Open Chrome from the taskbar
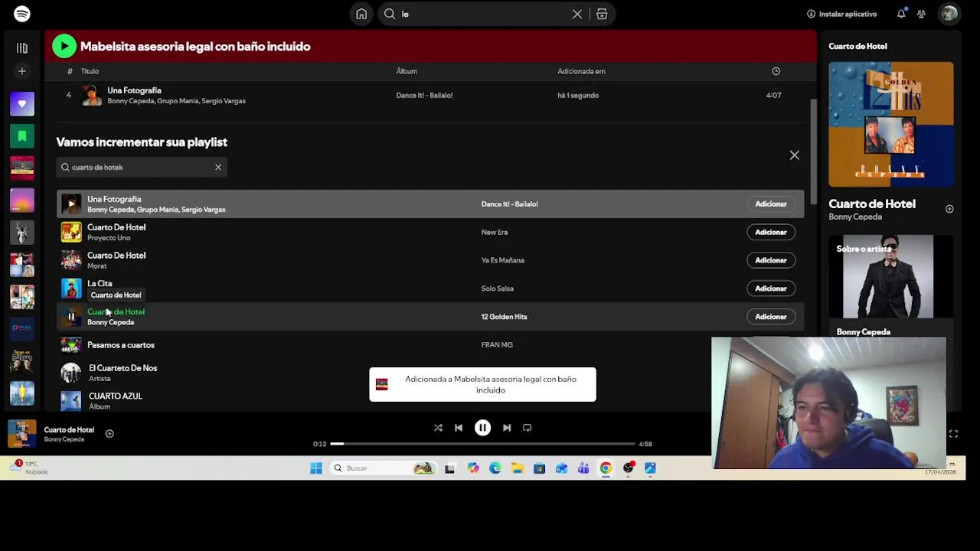 (x=606, y=468)
